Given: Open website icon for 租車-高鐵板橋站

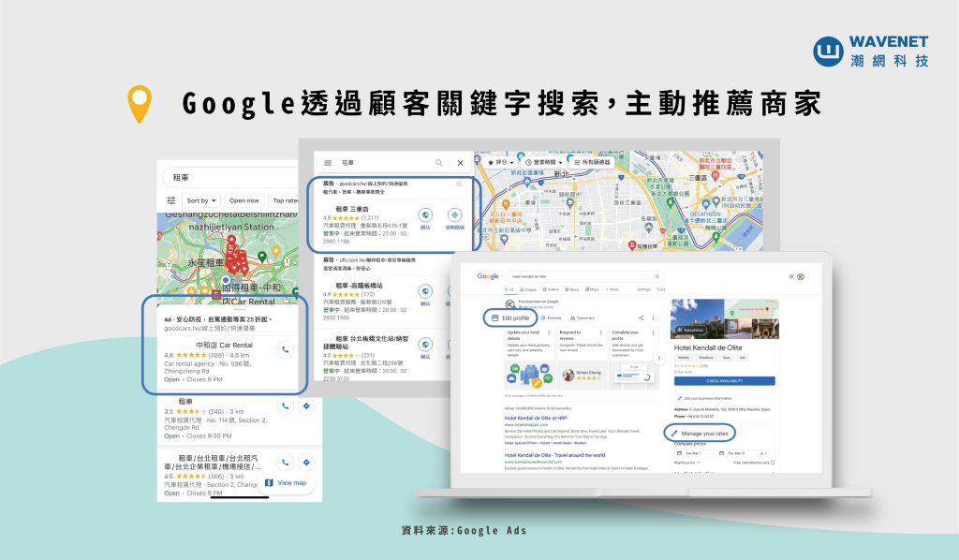Looking at the screenshot, I should point(425,291).
